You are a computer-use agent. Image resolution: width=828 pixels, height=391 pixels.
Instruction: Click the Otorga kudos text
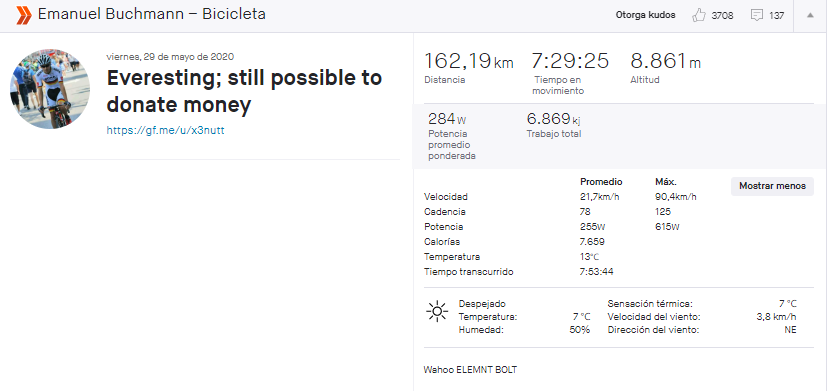pyautogui.click(x=645, y=15)
